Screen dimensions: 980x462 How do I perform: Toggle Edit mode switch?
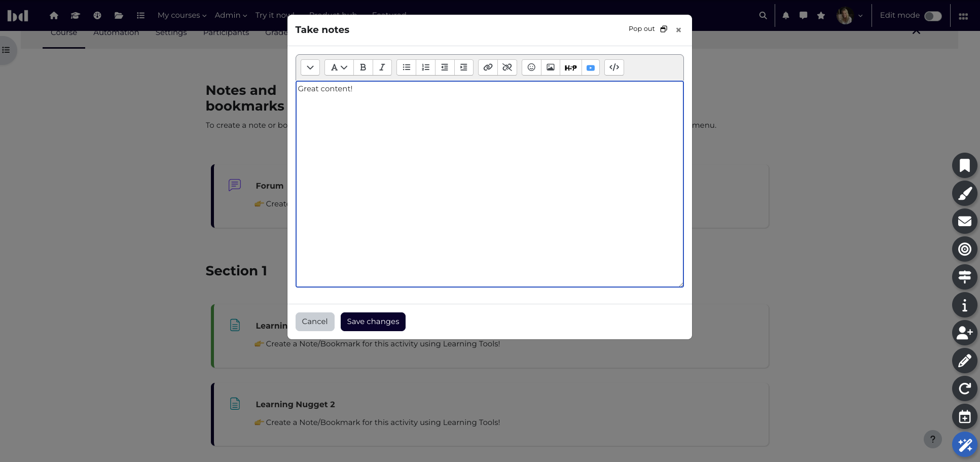tap(933, 16)
